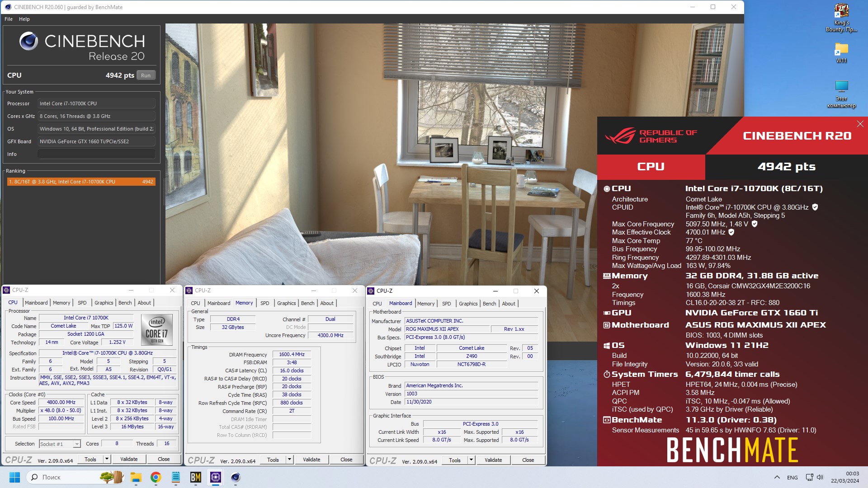Close the BenchMate result overlay with X

click(x=860, y=124)
